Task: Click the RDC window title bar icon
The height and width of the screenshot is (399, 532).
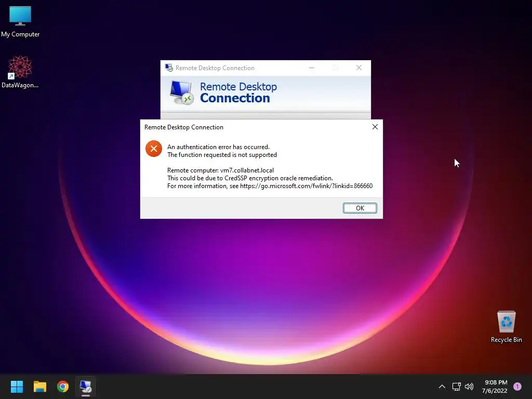Action: point(169,68)
